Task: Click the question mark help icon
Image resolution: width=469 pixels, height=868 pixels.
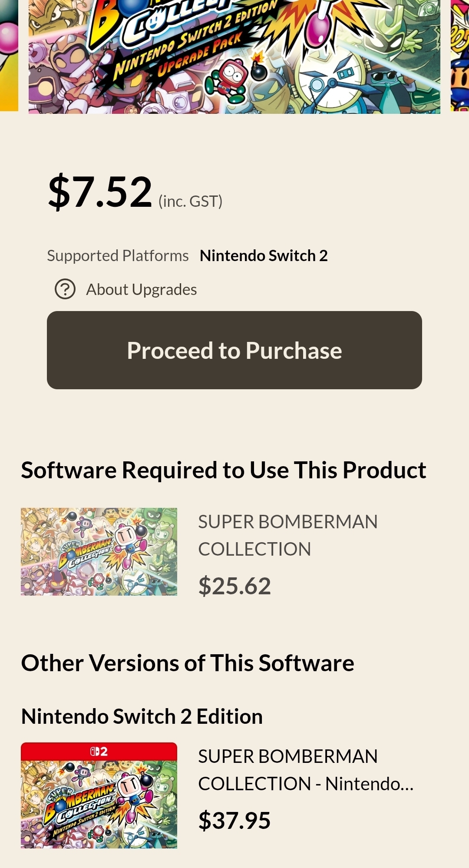Action: 65,289
